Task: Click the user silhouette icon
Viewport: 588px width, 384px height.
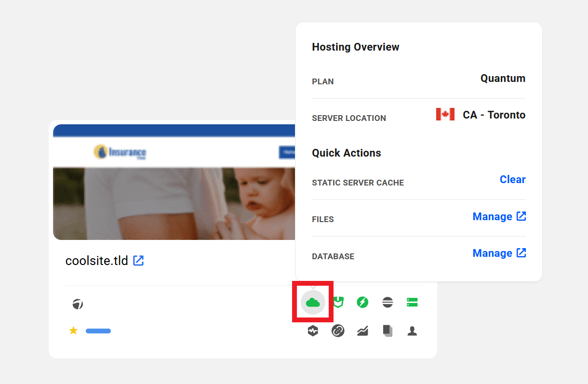Action: (412, 331)
